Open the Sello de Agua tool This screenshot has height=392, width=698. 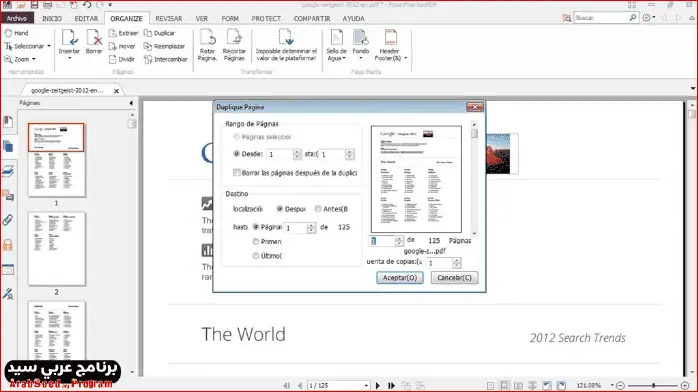coord(337,44)
